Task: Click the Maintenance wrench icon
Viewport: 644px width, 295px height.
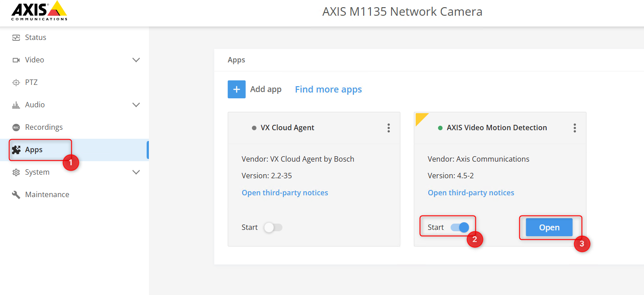Action: pyautogui.click(x=16, y=195)
